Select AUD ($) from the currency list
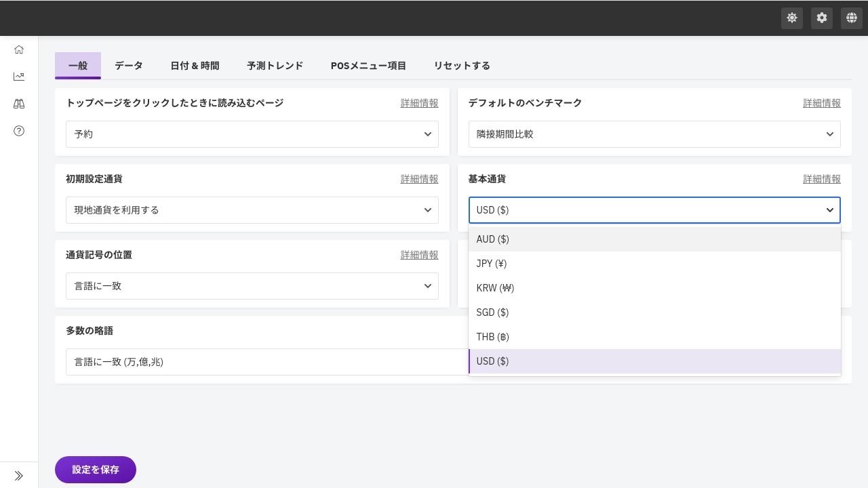Image resolution: width=868 pixels, height=488 pixels. (654, 239)
